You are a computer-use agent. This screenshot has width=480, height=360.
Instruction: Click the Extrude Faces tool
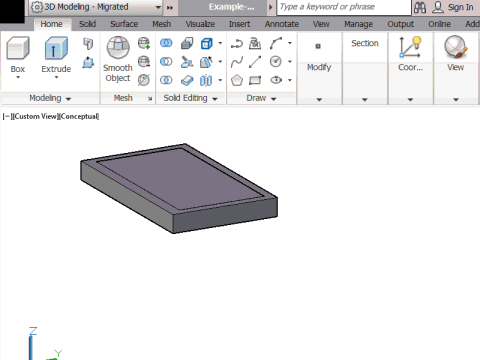tap(207, 62)
